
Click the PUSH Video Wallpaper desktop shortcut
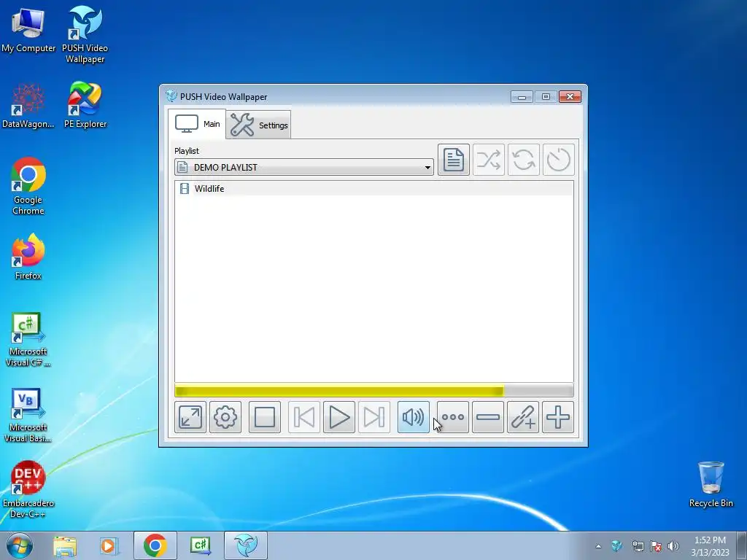pyautogui.click(x=85, y=34)
